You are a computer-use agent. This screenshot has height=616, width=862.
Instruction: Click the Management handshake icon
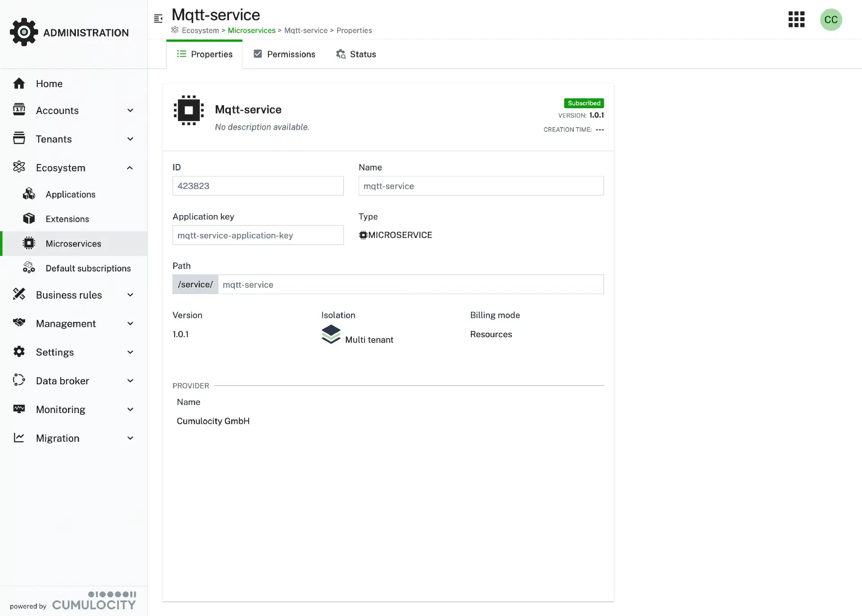tap(19, 322)
